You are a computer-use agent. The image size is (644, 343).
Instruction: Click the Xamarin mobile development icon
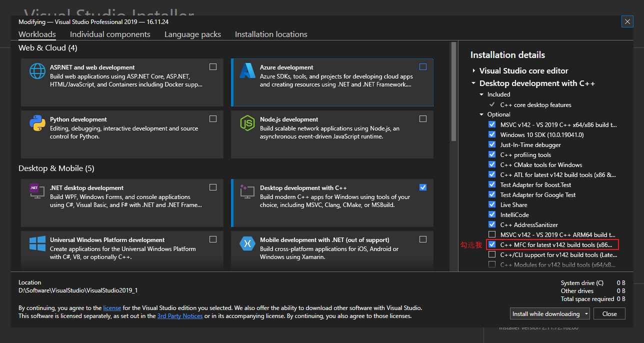tap(247, 243)
